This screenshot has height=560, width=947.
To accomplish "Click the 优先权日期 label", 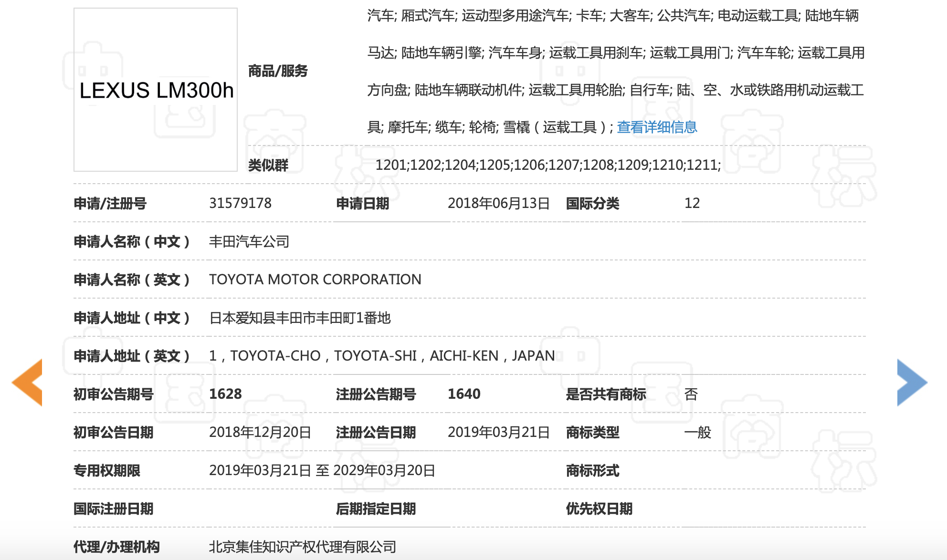I will 600,508.
